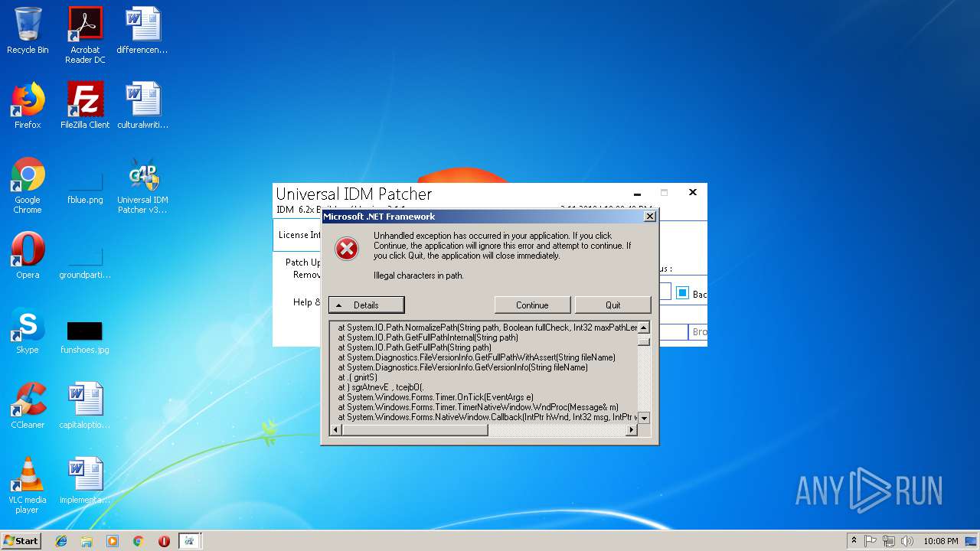
Task: Open the Recycle Bin desktop icon
Action: point(28,31)
